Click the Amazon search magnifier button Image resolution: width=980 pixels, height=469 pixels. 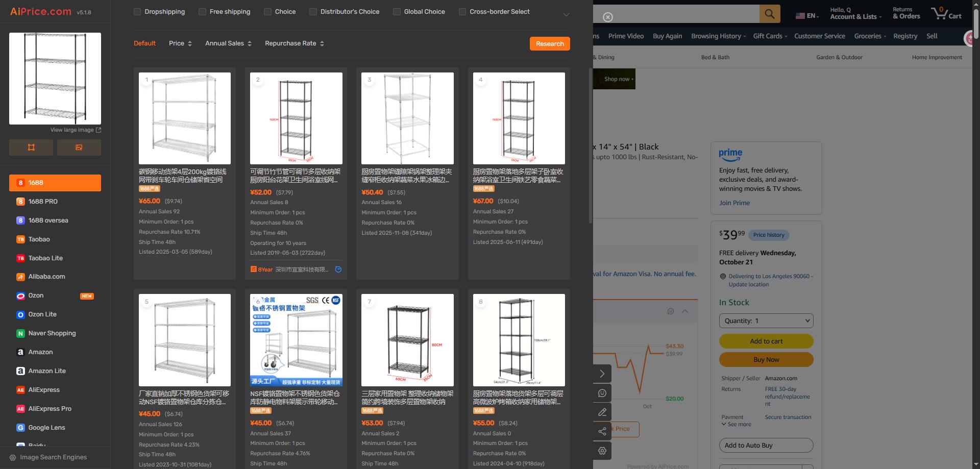pos(770,14)
